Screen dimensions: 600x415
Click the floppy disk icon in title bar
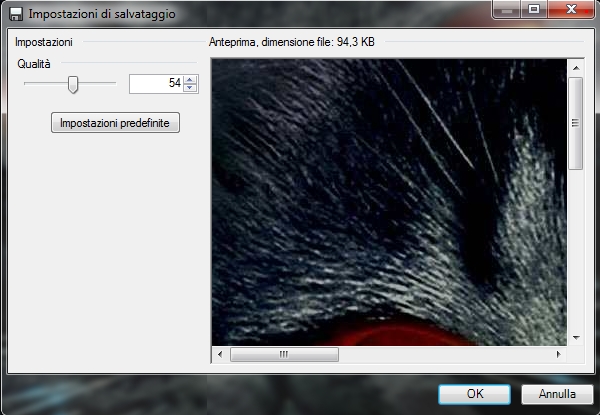click(15, 15)
